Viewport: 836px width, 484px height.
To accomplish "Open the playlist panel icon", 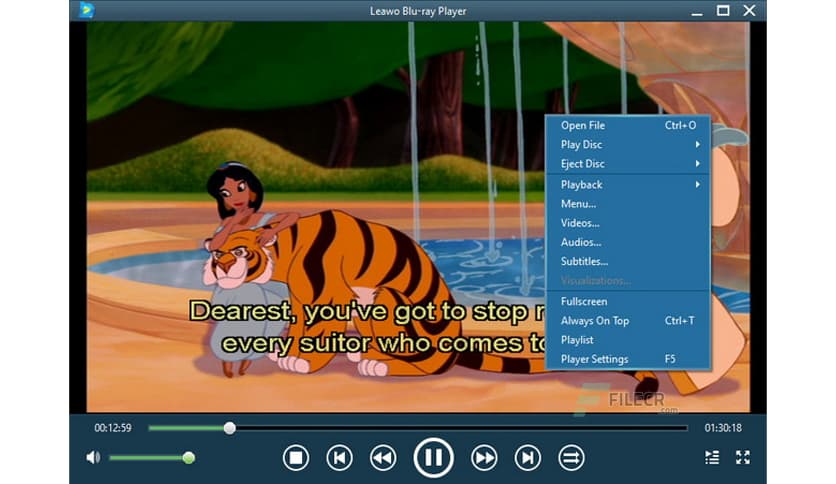I will [712, 457].
